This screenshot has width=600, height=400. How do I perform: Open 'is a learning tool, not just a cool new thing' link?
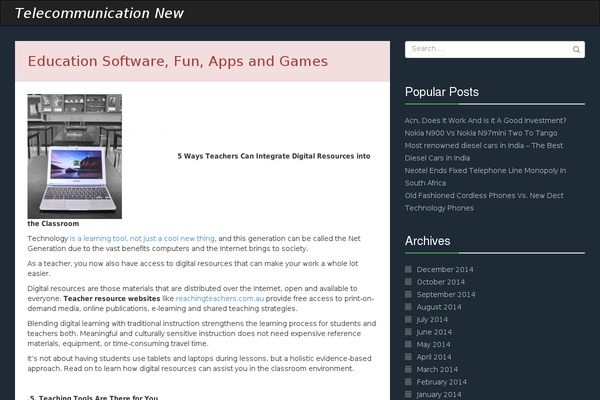coord(143,238)
